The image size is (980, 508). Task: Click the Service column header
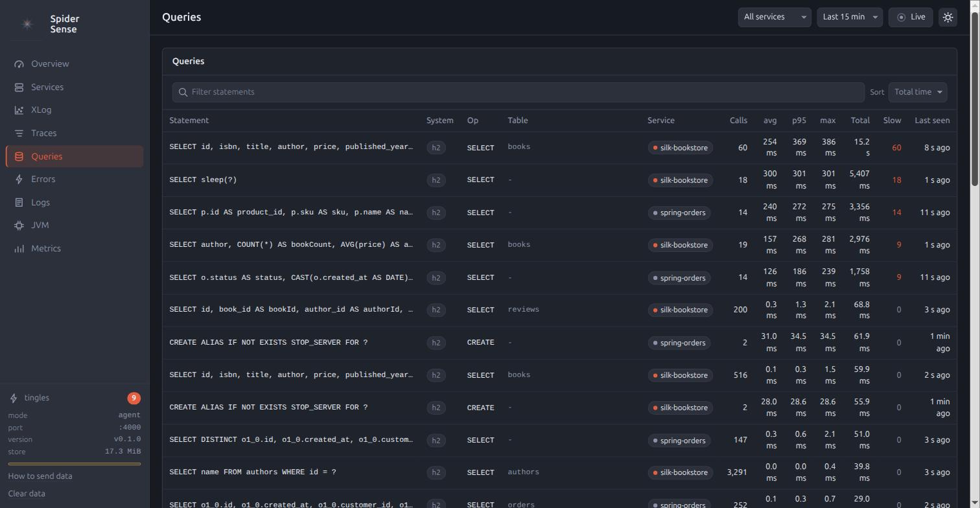point(660,121)
